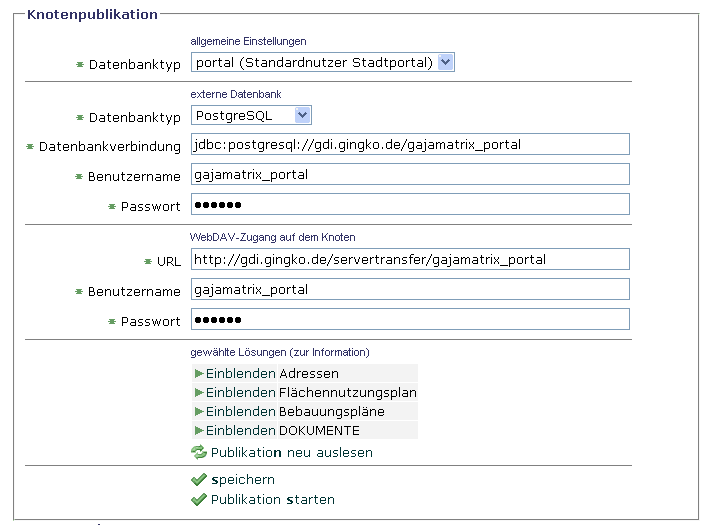Screen dimensions: 707x525
Task: Expand the Adressen solution via Einblenden
Action: (241, 373)
